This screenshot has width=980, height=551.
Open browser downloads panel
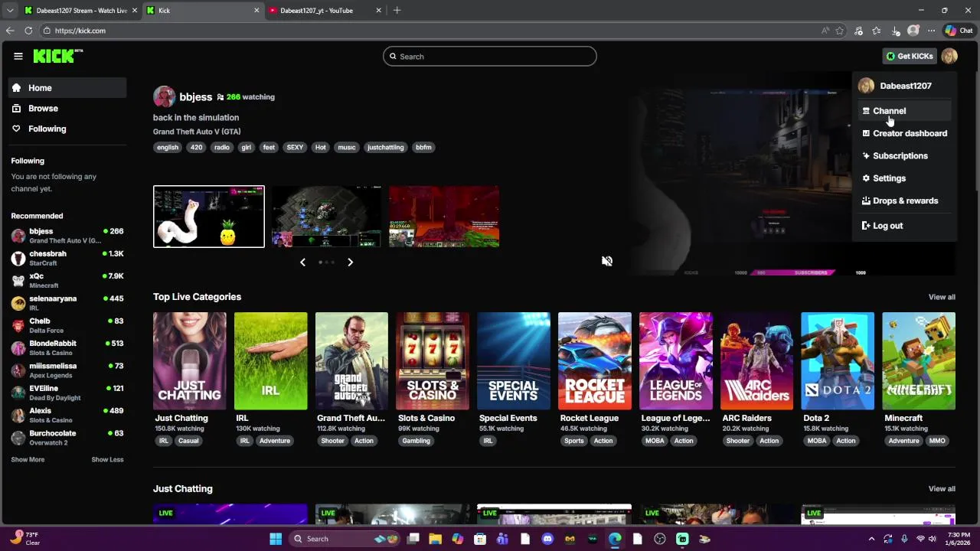pos(895,31)
